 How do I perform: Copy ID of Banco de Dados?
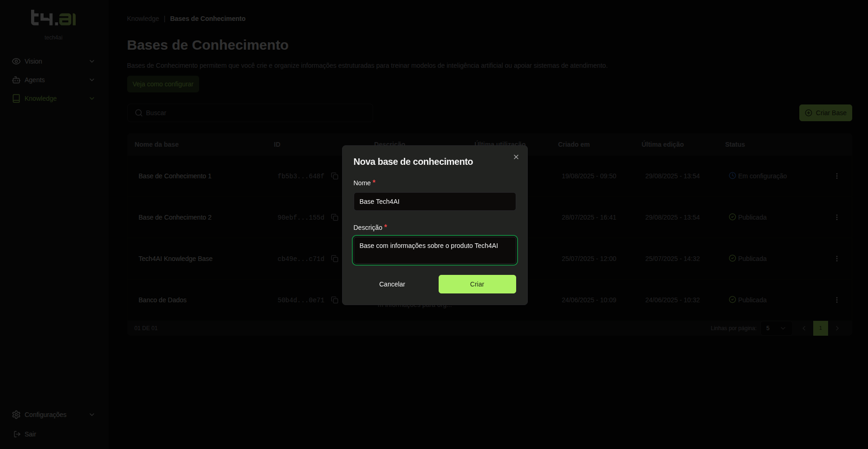coord(334,300)
